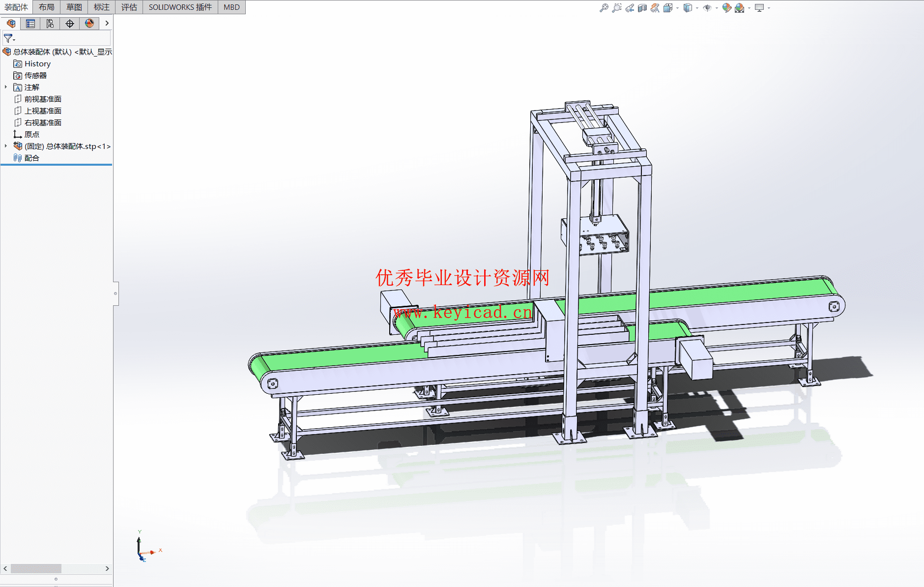Image resolution: width=924 pixels, height=587 pixels.
Task: Select the 配合 mates folder
Action: [x=32, y=158]
